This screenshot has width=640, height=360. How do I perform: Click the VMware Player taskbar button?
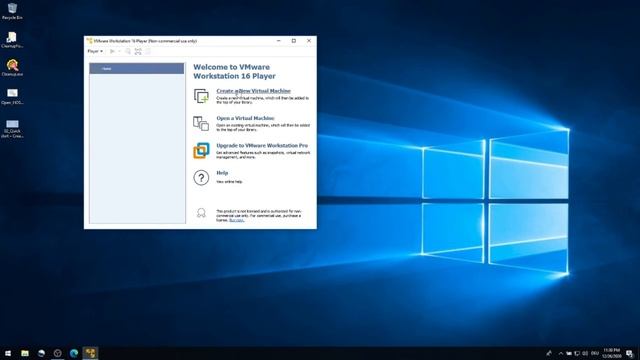[90, 353]
